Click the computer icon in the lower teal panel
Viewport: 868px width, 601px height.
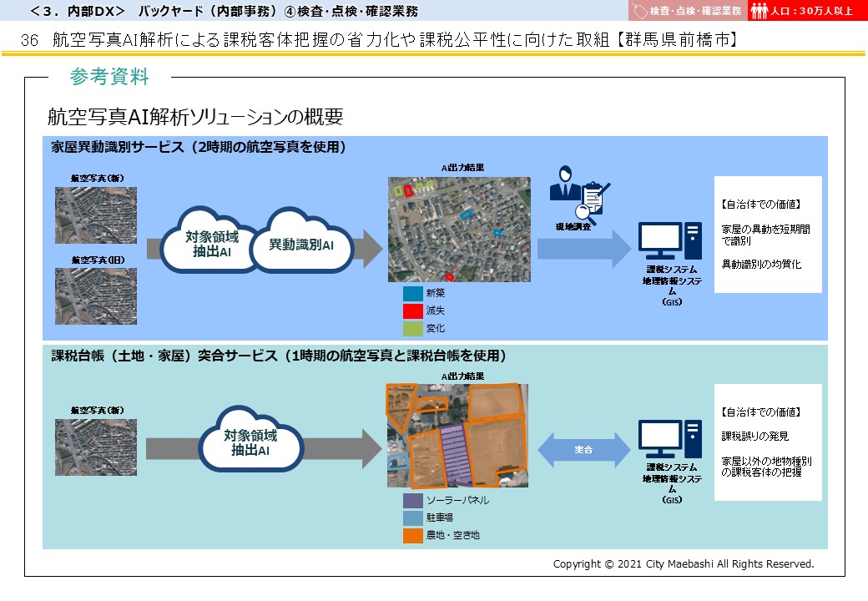click(670, 439)
